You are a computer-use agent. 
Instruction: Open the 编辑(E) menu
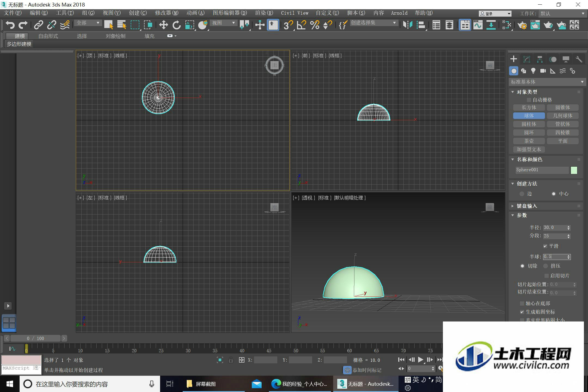[39, 13]
